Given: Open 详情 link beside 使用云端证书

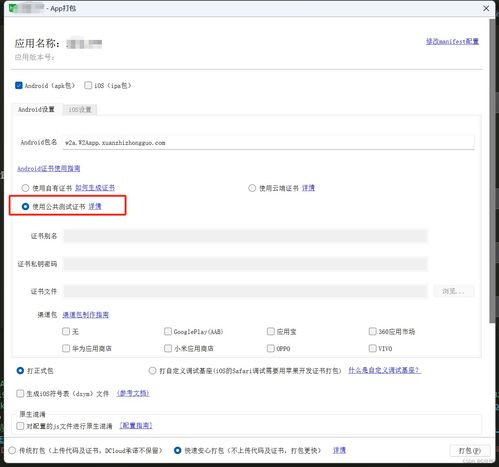Looking at the screenshot, I should [x=308, y=188].
